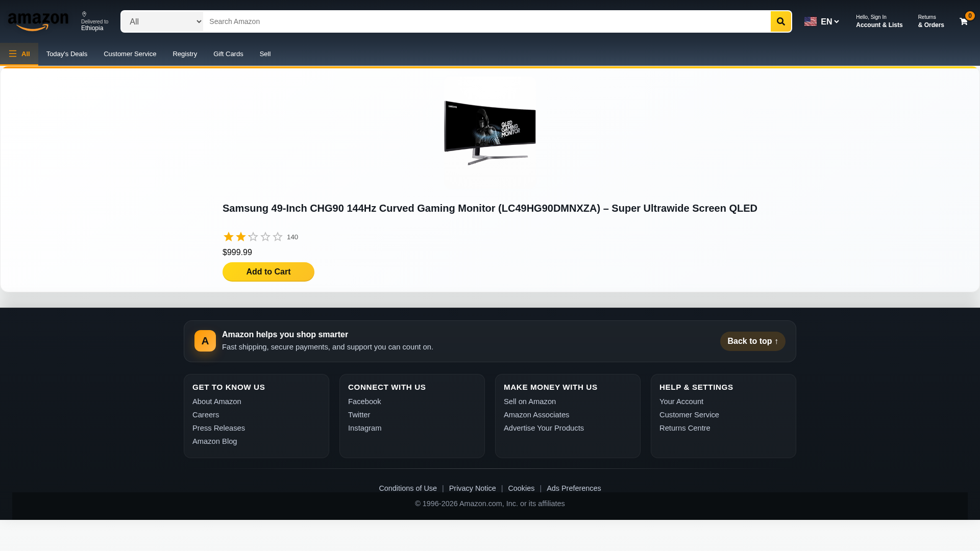Click the US flag language icon

pos(810,21)
